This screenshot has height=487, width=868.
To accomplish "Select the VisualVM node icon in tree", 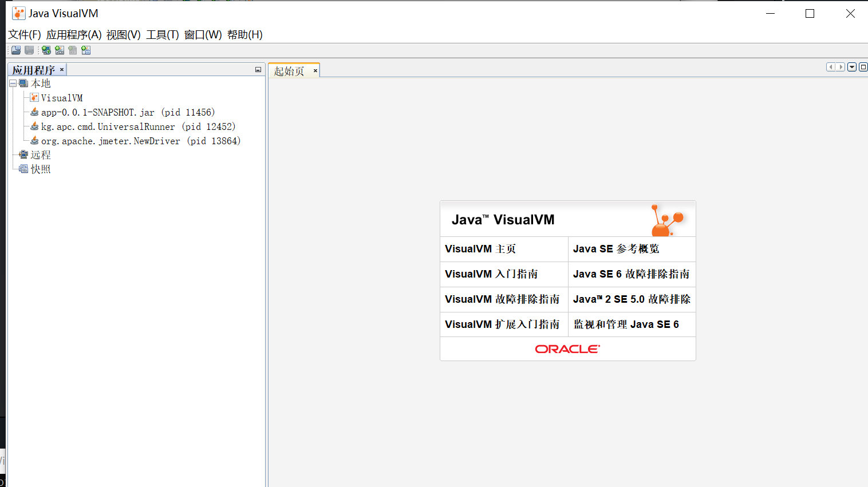I will pyautogui.click(x=34, y=98).
